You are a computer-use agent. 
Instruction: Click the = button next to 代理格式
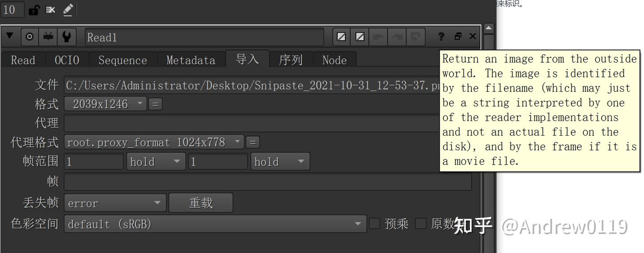coord(253,142)
